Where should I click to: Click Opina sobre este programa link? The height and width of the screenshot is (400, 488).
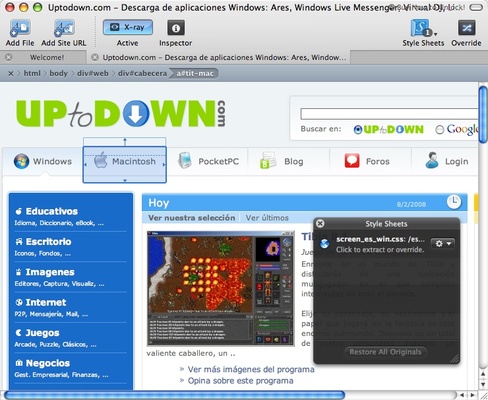click(240, 381)
